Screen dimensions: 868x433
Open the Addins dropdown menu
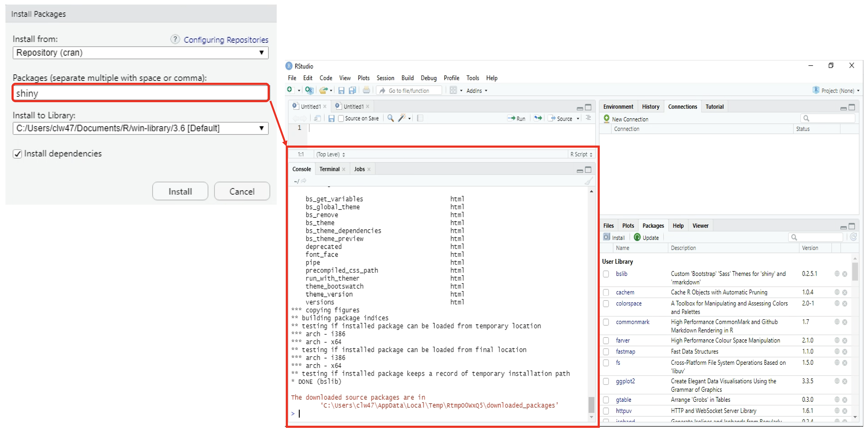click(x=476, y=91)
